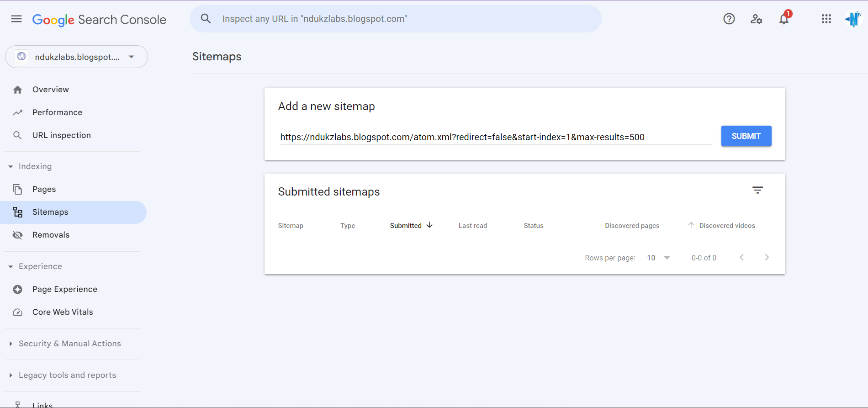
Task: Click the Core Web Vitals gauge icon
Action: [18, 312]
